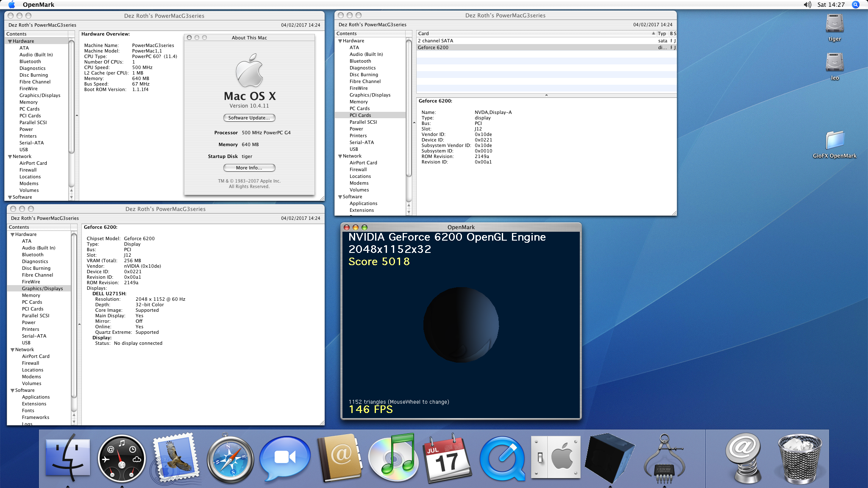Select the 2 channel SATA card row
Viewport: 868px width, 488px height.
pos(546,41)
